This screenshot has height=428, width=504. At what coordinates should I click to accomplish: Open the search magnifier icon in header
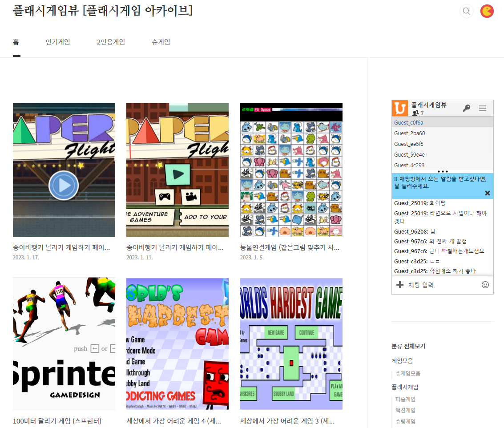click(x=466, y=11)
